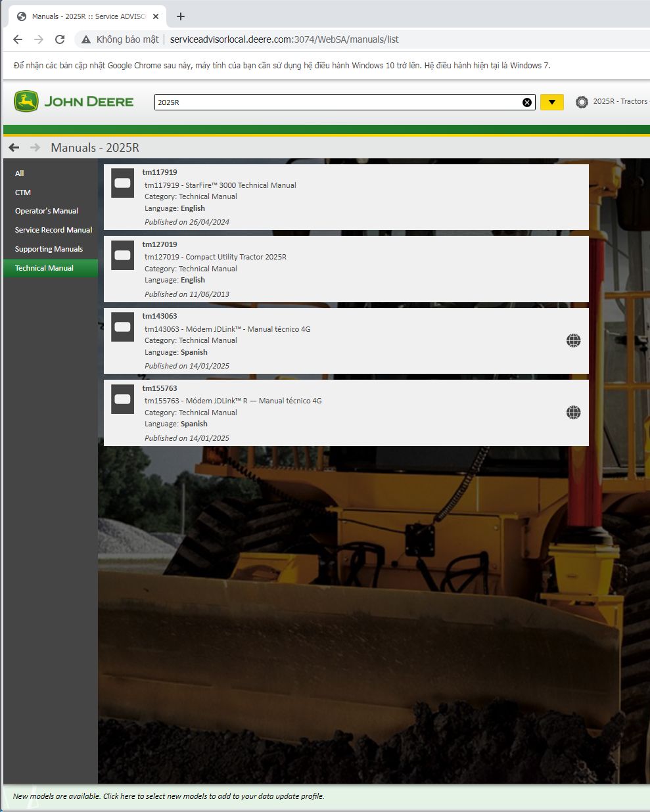Select the "Supporting Manuals" category
650x812 pixels.
click(48, 249)
